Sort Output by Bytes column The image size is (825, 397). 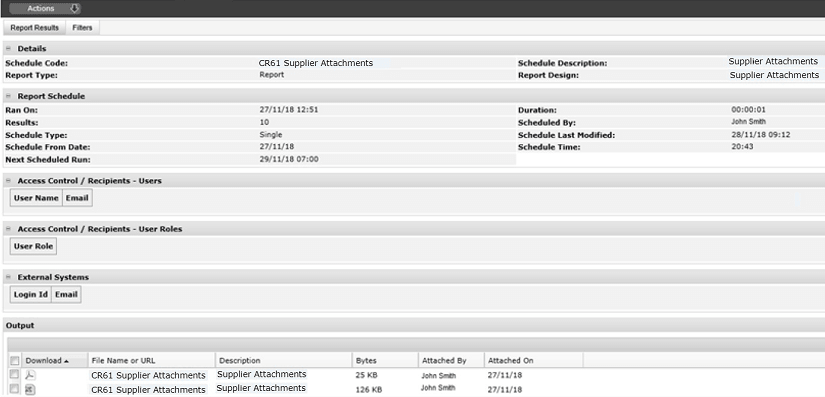pyautogui.click(x=385, y=361)
